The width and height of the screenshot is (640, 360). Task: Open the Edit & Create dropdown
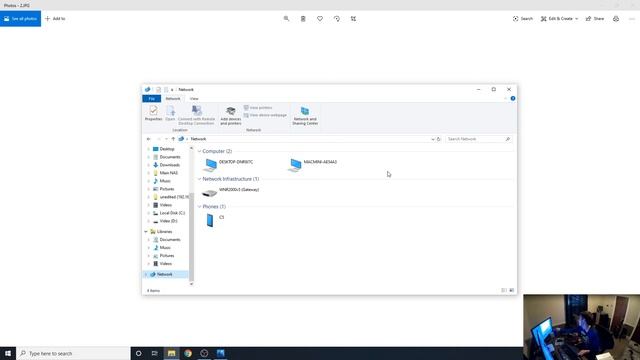(560, 19)
